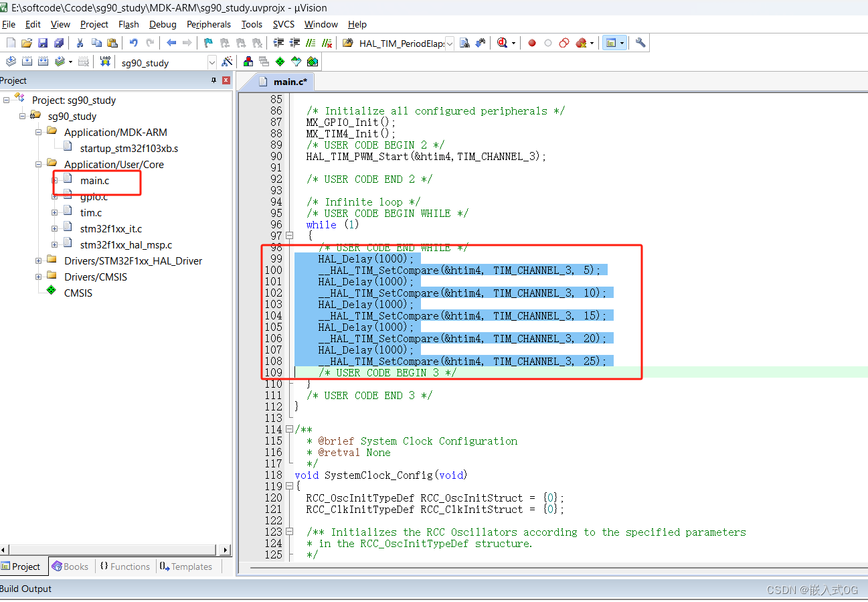Pin the Project panel with the pushpin
This screenshot has height=602, width=868.
(x=214, y=80)
